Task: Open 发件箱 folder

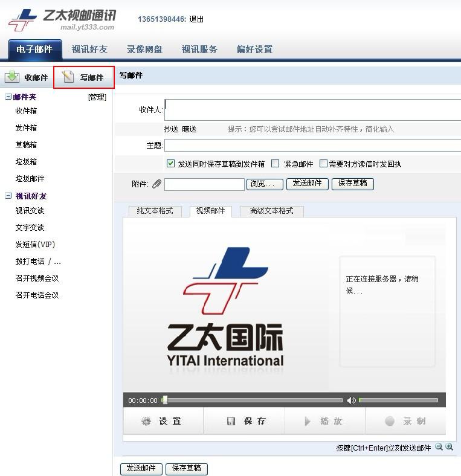Action: (26, 128)
